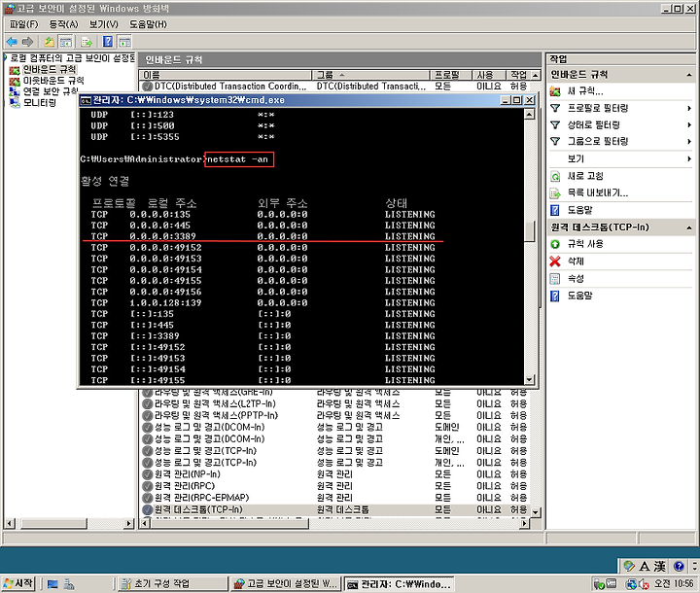Switch to 관리자: C:\Windo... taskbar button
The image size is (700, 593).
tap(399, 583)
